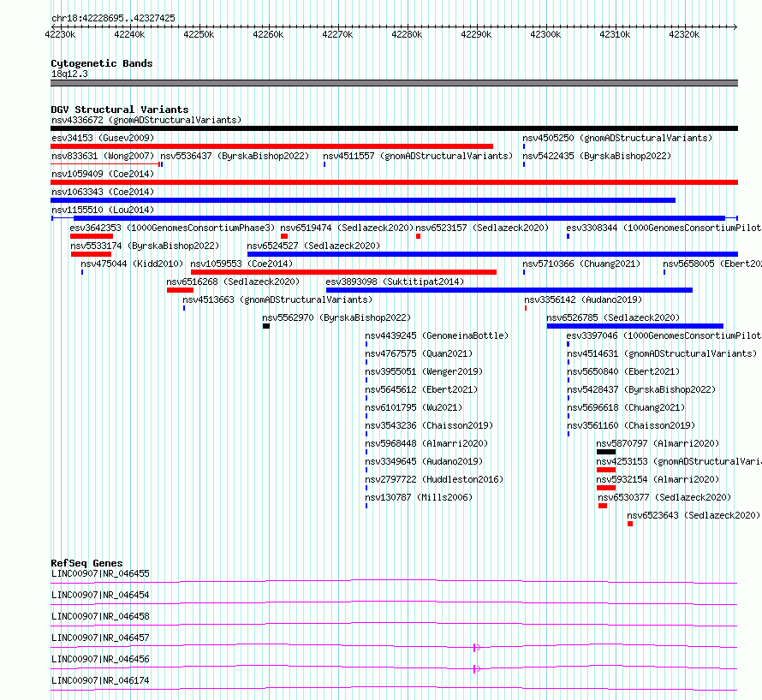The image size is (762, 700).
Task: Click nsv3356142 (Audano2019) label
Action: [583, 300]
